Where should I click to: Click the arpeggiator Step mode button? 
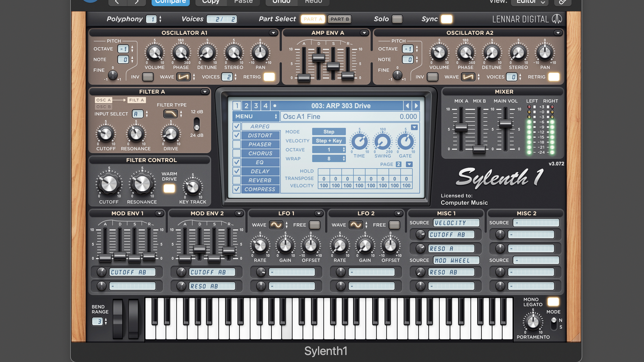(329, 132)
